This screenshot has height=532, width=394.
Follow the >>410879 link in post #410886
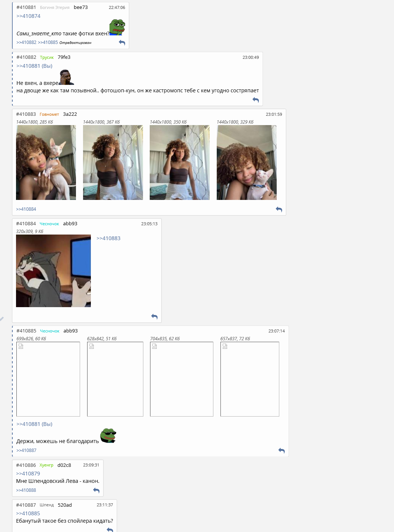28,474
